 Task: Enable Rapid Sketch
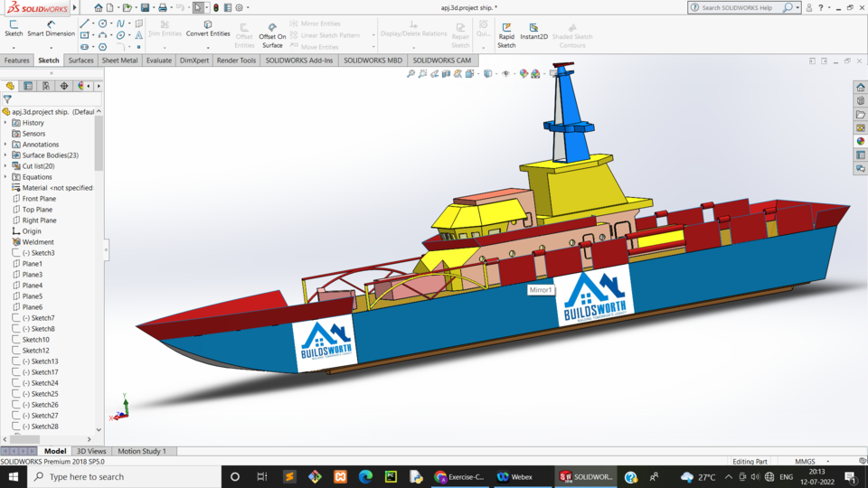(506, 36)
